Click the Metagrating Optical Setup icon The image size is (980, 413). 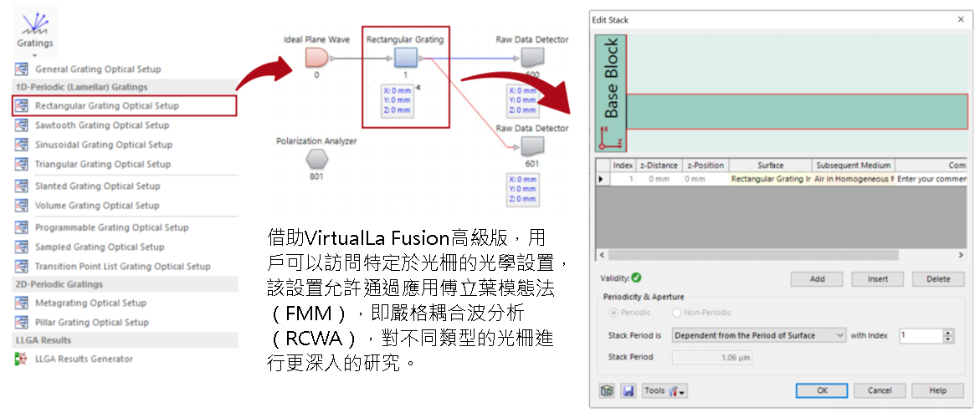tap(22, 303)
